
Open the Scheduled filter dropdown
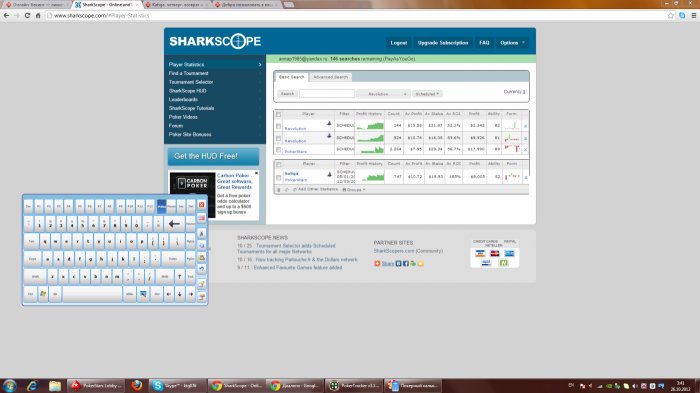[427, 94]
